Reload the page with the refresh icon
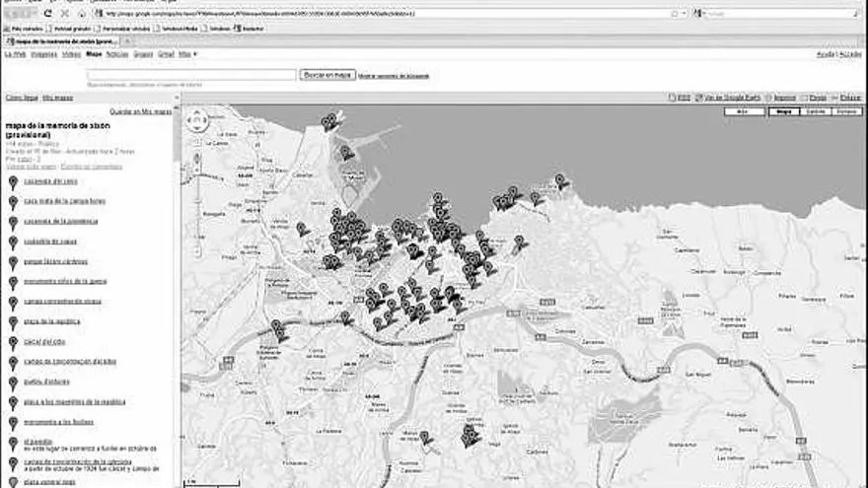This screenshot has width=868, height=488. pos(49,13)
